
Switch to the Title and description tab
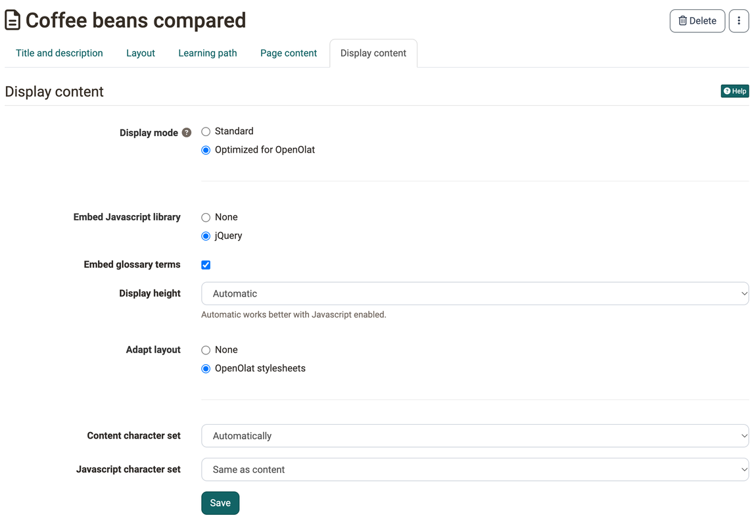59,53
